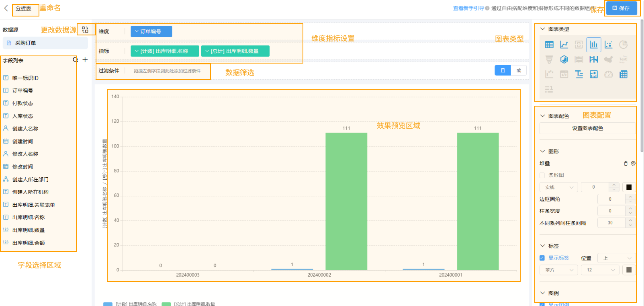Switch filter logic to 或
This screenshot has width=644, height=306.
tap(518, 70)
